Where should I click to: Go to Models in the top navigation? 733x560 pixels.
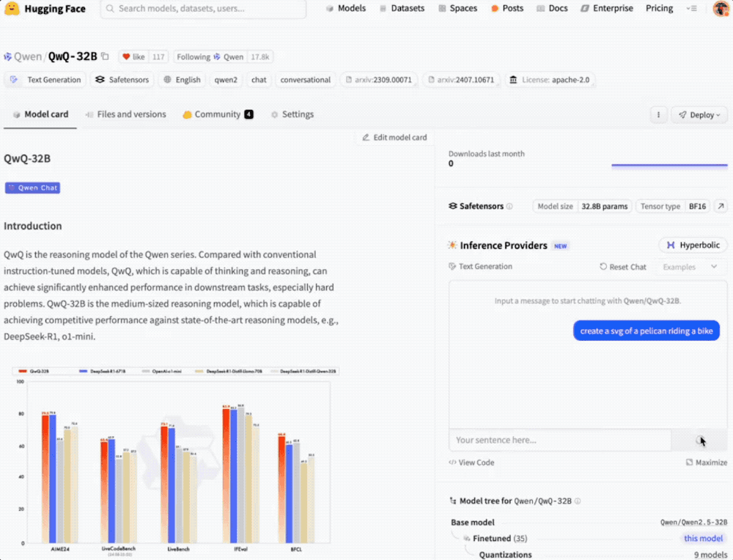tap(346, 8)
